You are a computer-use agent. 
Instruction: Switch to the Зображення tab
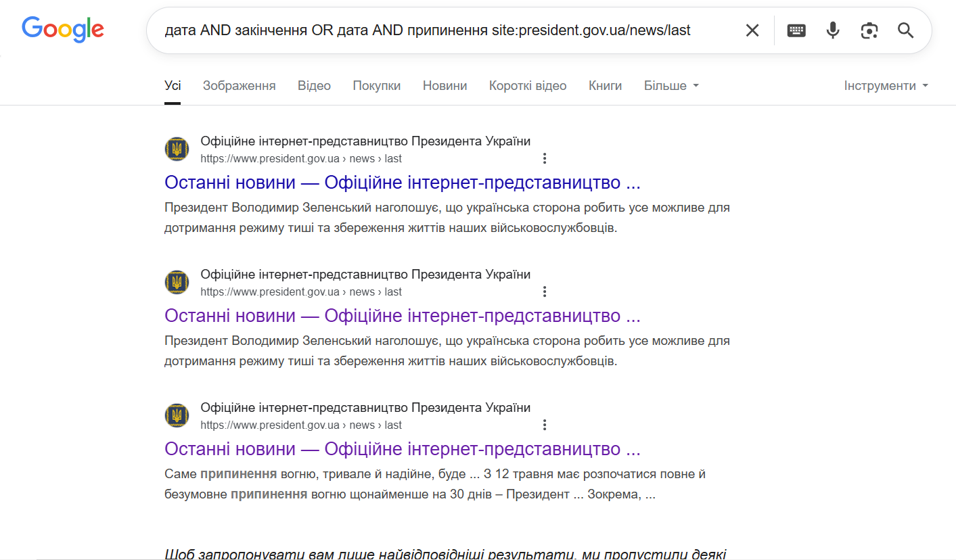pyautogui.click(x=240, y=86)
